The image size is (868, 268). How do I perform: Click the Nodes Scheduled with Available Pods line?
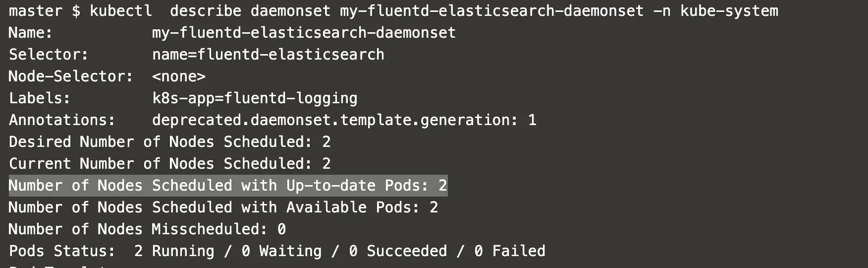click(x=223, y=207)
